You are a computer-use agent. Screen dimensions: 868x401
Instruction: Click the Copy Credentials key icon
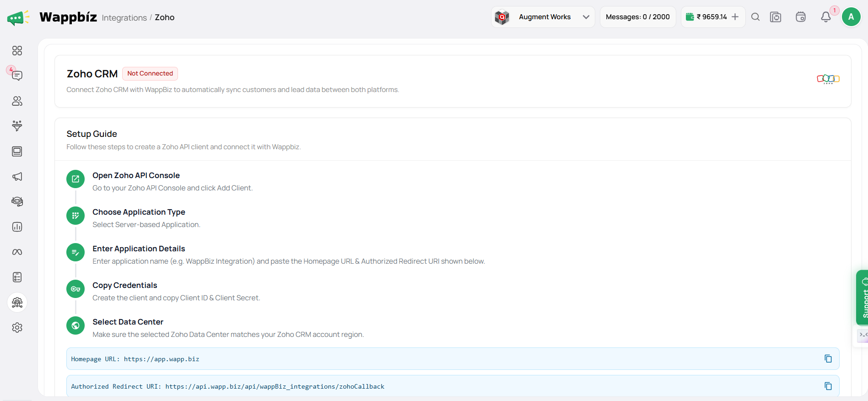[x=75, y=289]
